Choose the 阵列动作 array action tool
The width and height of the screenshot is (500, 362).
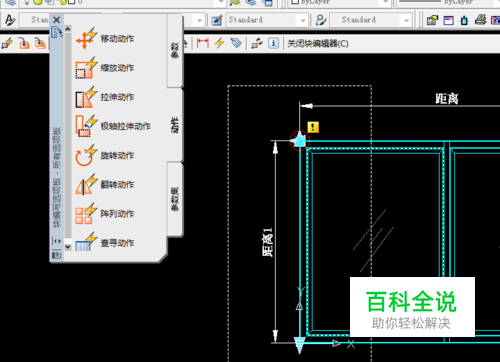pyautogui.click(x=105, y=214)
